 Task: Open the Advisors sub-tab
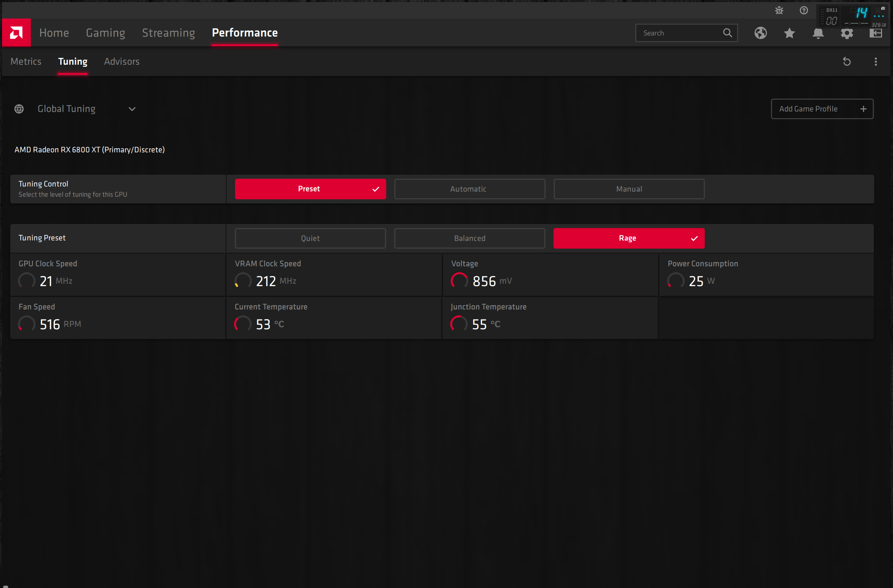coord(122,62)
